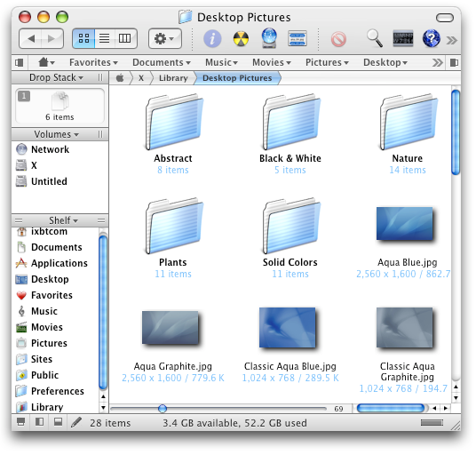This screenshot has height=455, width=476.
Task: Show more toolbar items chevron
Action: click(452, 40)
